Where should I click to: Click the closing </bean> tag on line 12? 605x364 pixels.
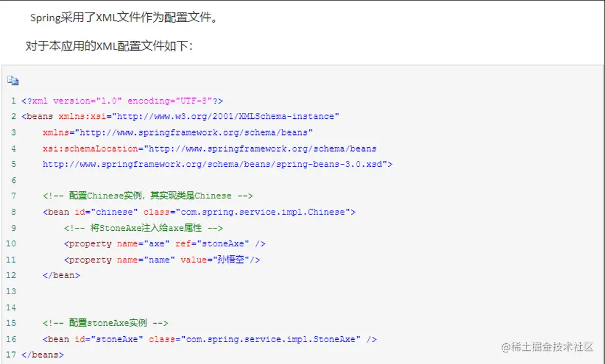pos(61,275)
